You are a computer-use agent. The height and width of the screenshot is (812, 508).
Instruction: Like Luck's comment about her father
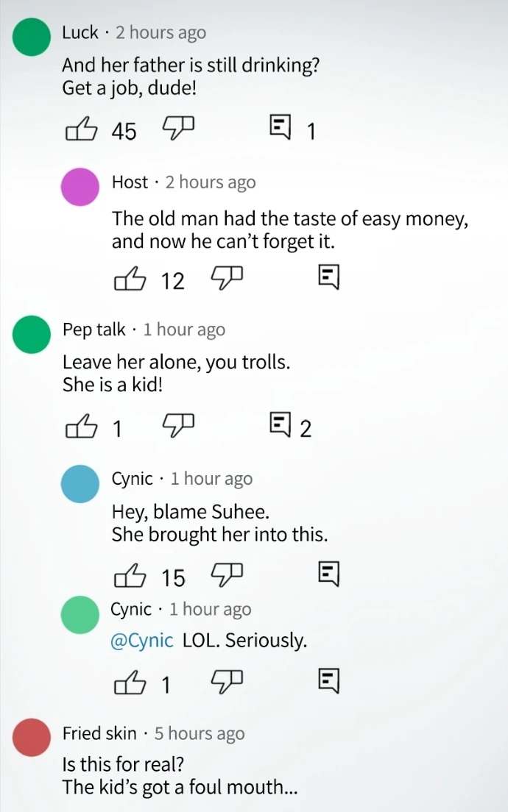pos(81,130)
